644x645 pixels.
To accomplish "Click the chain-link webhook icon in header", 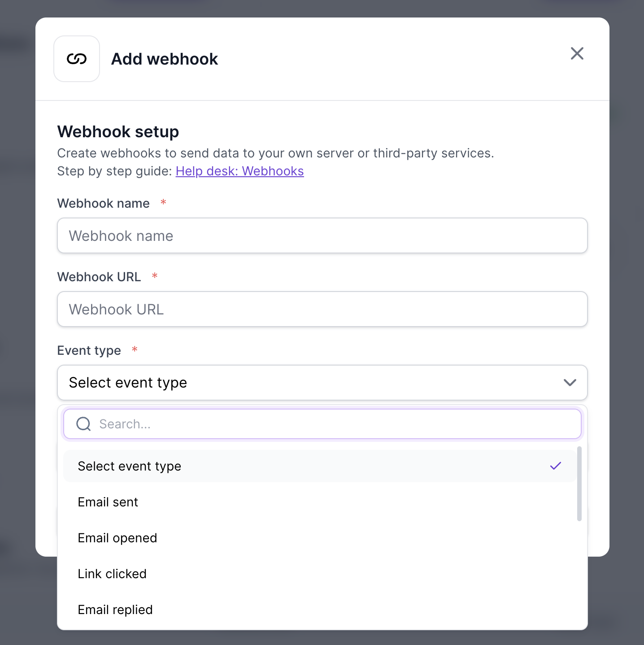I will [77, 59].
